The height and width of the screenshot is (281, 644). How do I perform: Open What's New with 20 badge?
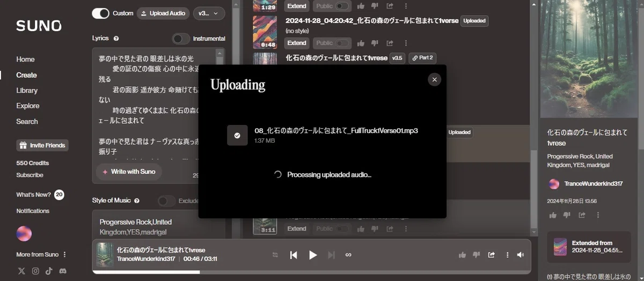[40, 195]
